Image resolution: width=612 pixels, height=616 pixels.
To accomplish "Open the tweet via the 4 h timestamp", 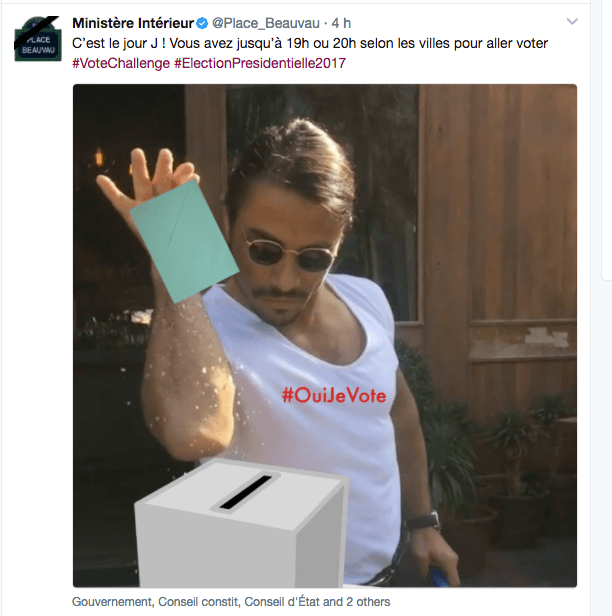I will 341,24.
